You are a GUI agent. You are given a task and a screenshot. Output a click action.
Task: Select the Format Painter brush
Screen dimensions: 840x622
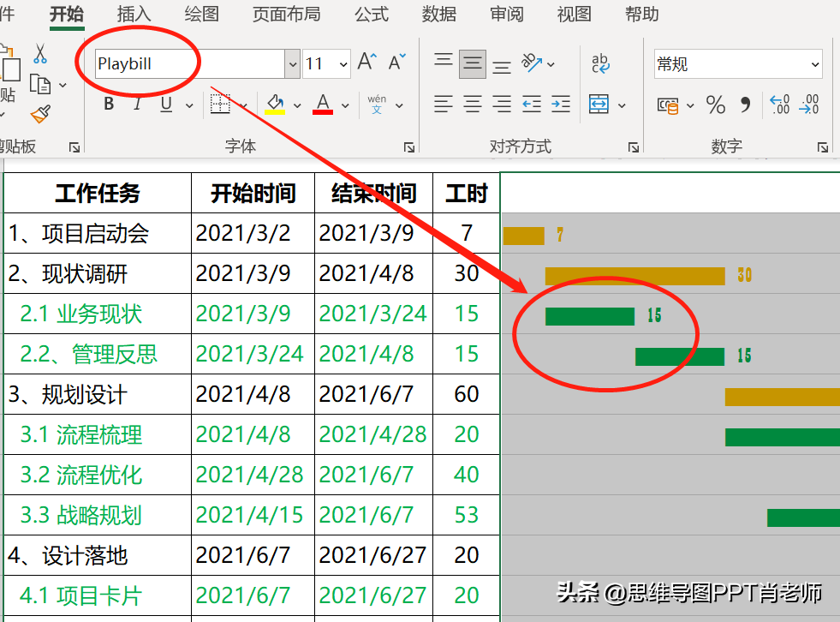coord(41,114)
